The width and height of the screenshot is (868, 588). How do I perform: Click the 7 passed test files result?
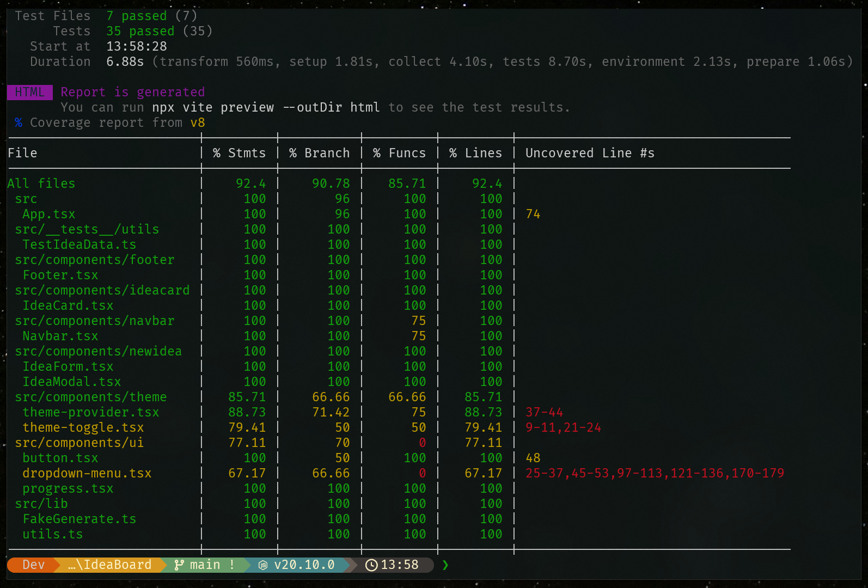pos(137,16)
